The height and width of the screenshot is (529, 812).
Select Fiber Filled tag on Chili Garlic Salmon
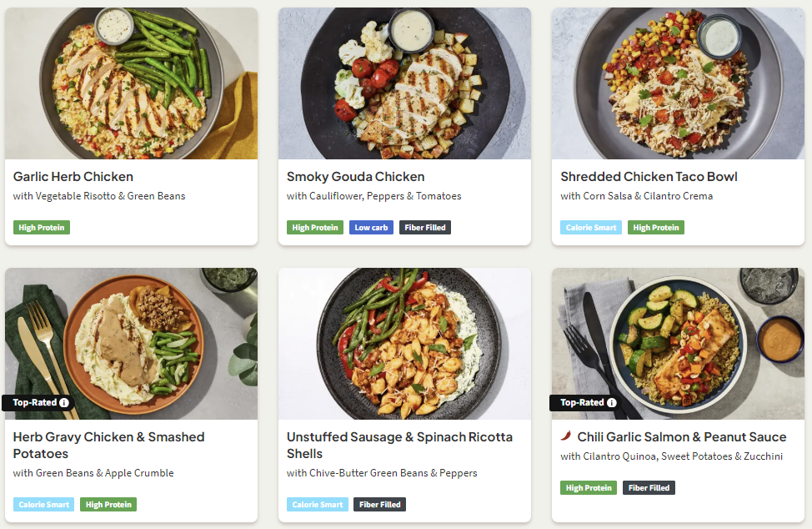tap(649, 488)
